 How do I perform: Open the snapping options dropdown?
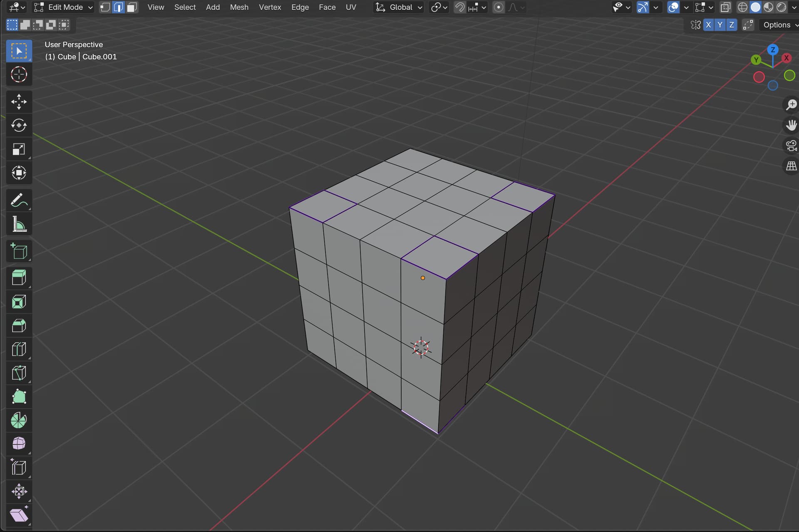tap(476, 7)
